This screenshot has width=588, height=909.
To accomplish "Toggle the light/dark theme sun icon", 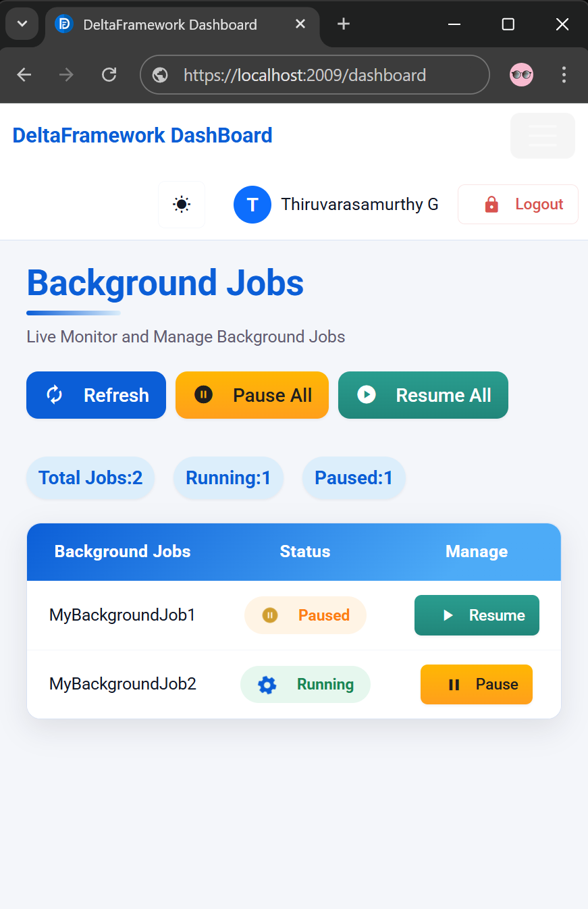I will coord(181,204).
